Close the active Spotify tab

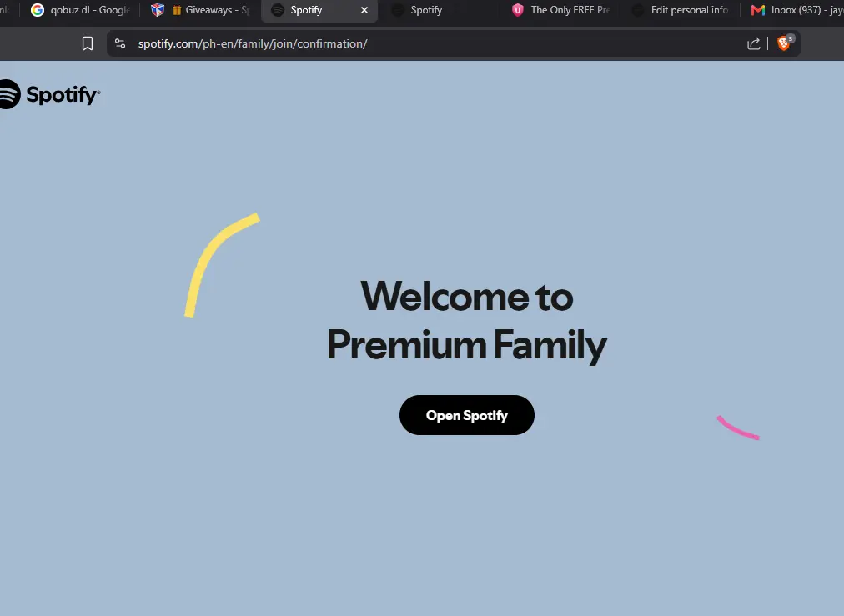[364, 10]
